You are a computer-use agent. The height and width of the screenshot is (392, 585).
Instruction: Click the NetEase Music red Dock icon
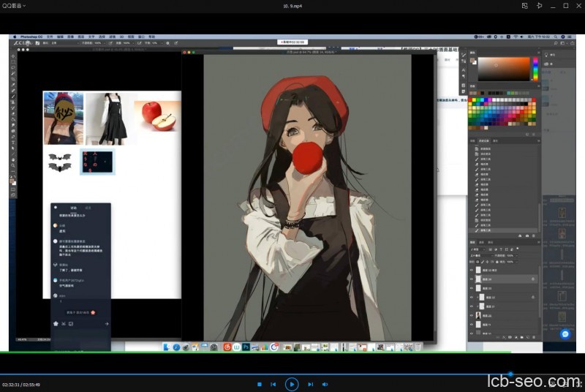[x=227, y=347]
